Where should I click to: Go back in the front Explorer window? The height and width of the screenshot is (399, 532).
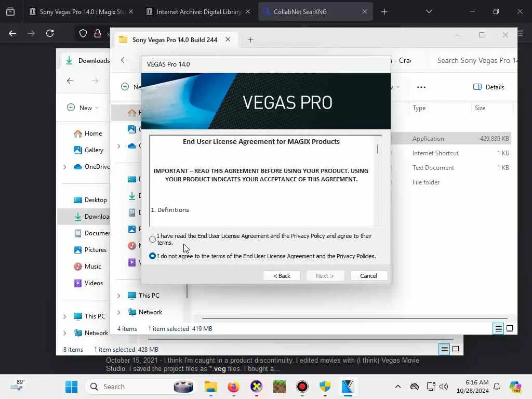click(x=124, y=60)
